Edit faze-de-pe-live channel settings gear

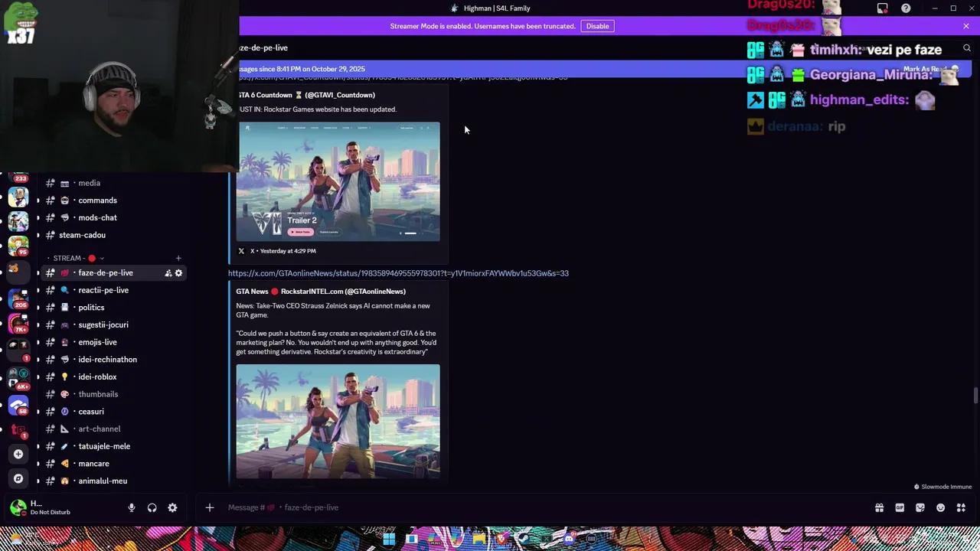tap(178, 273)
